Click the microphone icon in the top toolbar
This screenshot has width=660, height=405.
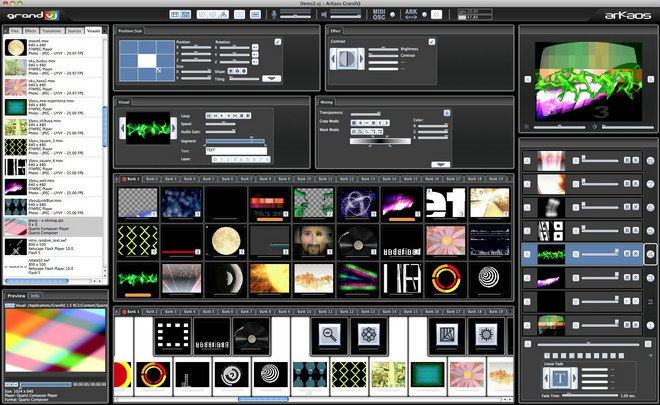point(273,14)
